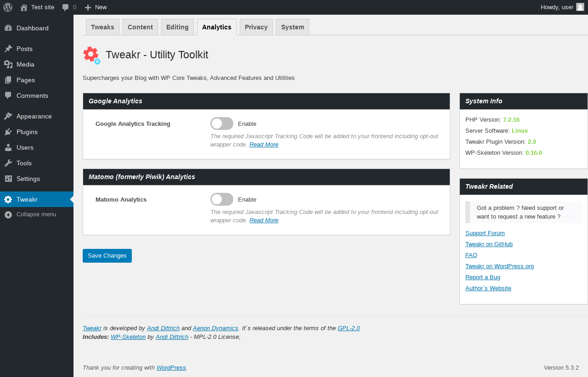The height and width of the screenshot is (377, 588).
Task: Click the WordPress logo icon
Action: click(8, 7)
